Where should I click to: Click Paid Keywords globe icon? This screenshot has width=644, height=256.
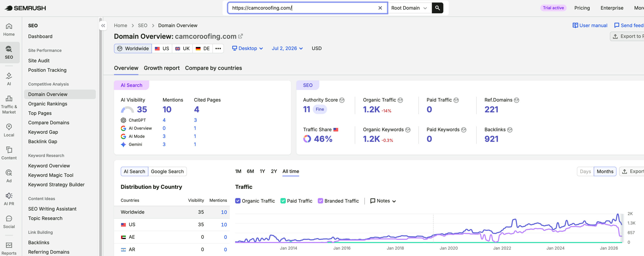(464, 130)
